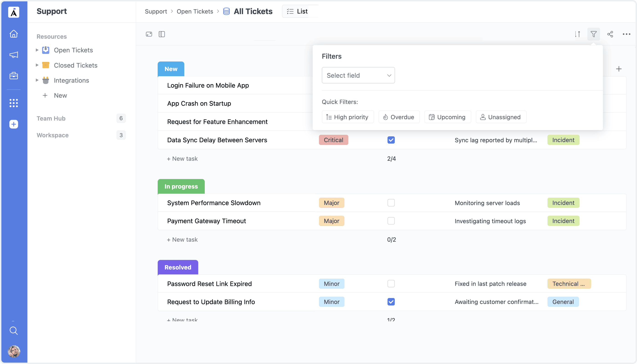The height and width of the screenshot is (364, 637).
Task: Check the Password Reset Link Expired checkbox
Action: (x=391, y=284)
